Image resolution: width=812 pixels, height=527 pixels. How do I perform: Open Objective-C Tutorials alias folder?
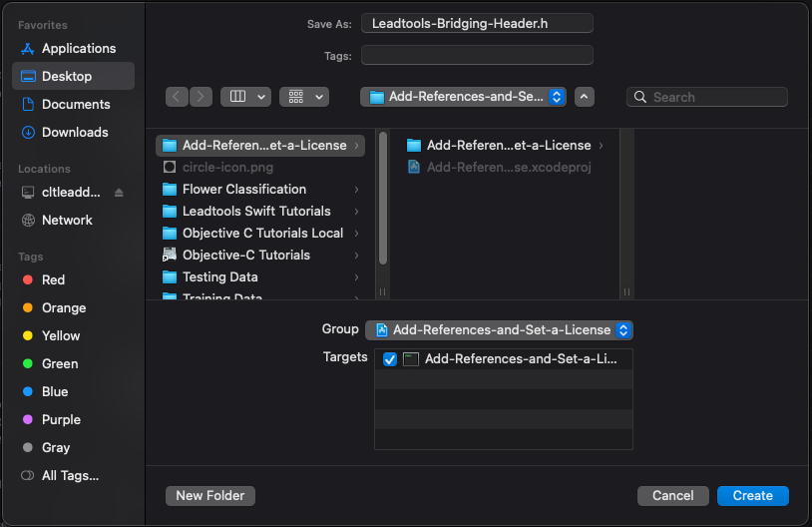tap(260, 255)
